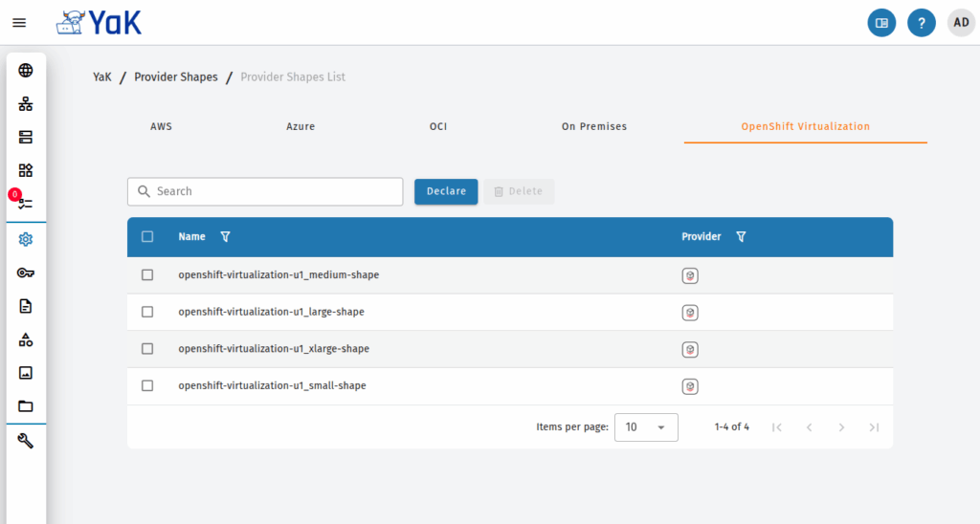980x524 pixels.
Task: Open the AD user avatar menu
Action: click(961, 23)
